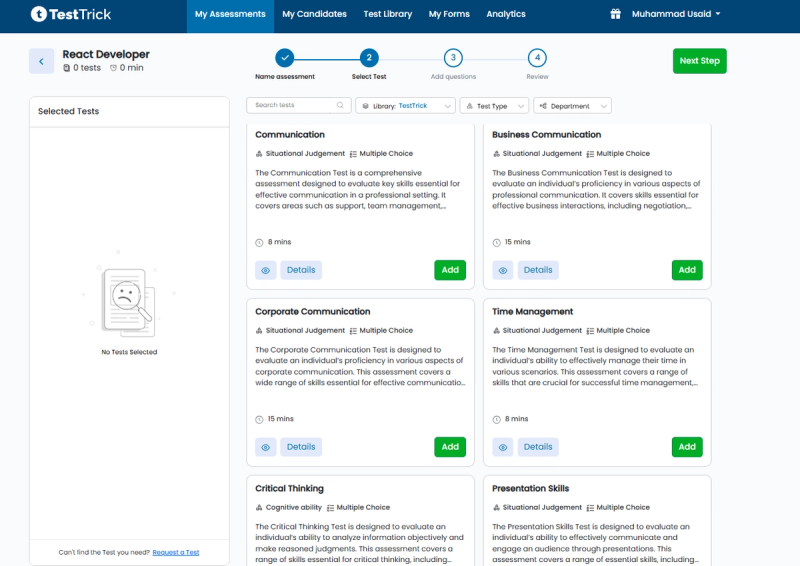The width and height of the screenshot is (800, 566).
Task: Preview the Communication test via eye icon
Action: (266, 270)
